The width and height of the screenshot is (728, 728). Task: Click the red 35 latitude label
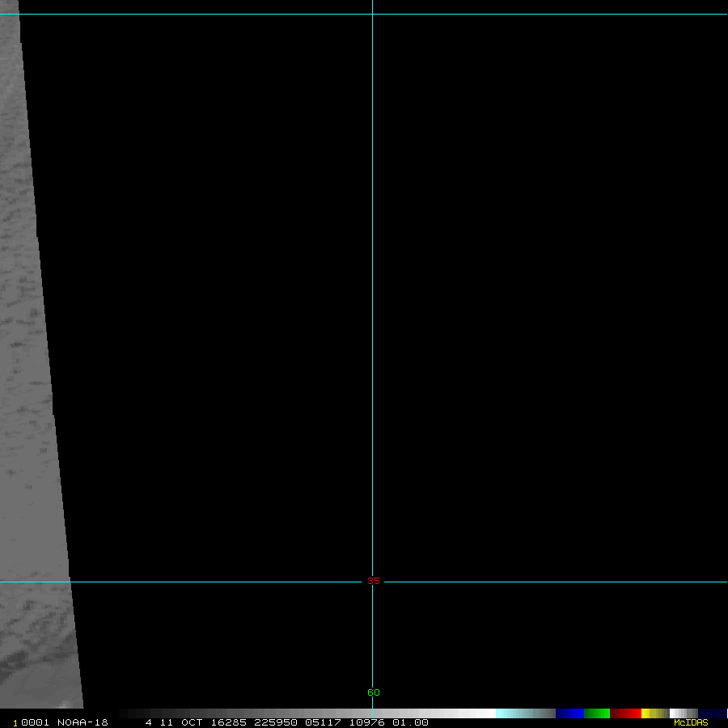point(373,581)
